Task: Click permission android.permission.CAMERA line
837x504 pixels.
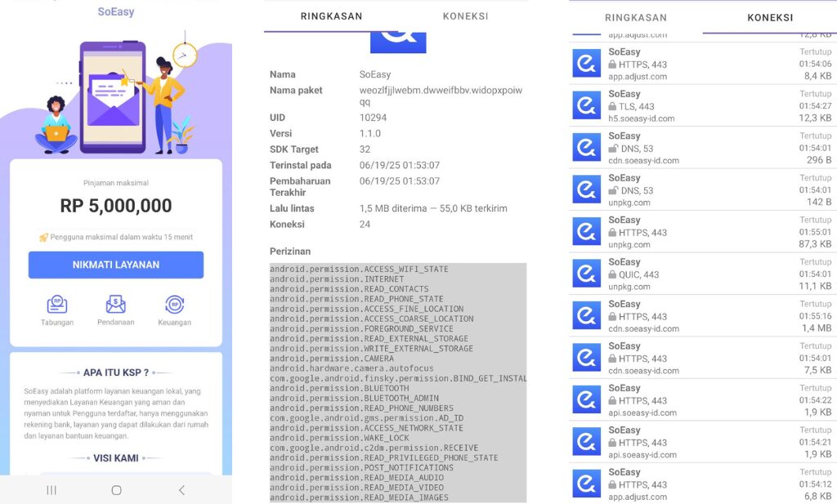Action: click(x=332, y=359)
